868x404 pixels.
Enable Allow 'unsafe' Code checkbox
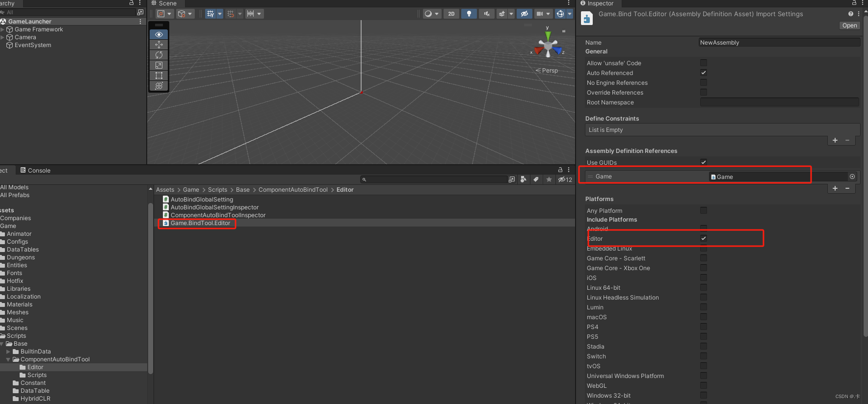(704, 63)
